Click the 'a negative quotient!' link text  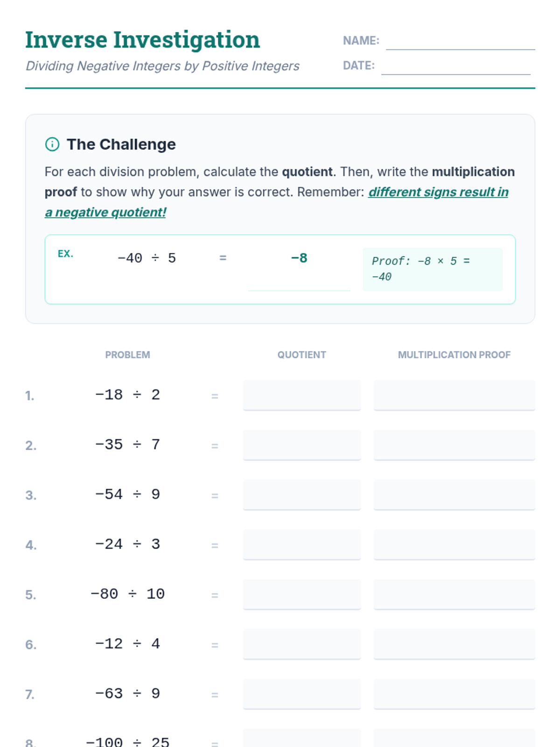[105, 212]
